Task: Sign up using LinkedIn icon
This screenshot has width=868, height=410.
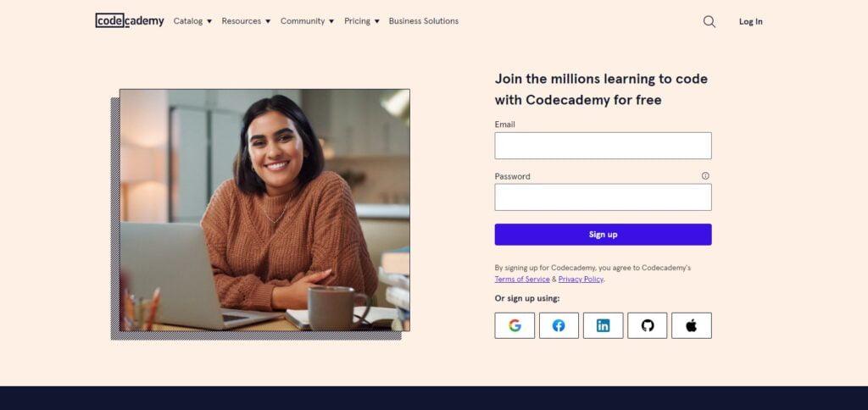Action: point(603,325)
